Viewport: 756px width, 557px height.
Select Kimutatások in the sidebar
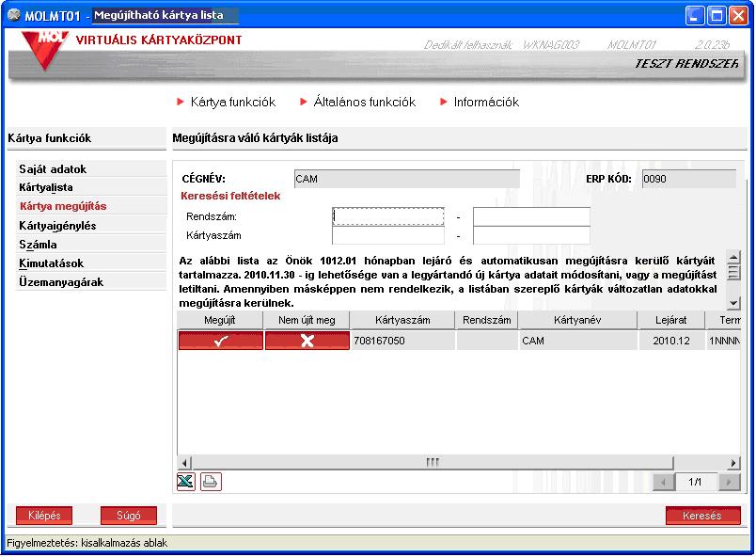coord(90,263)
